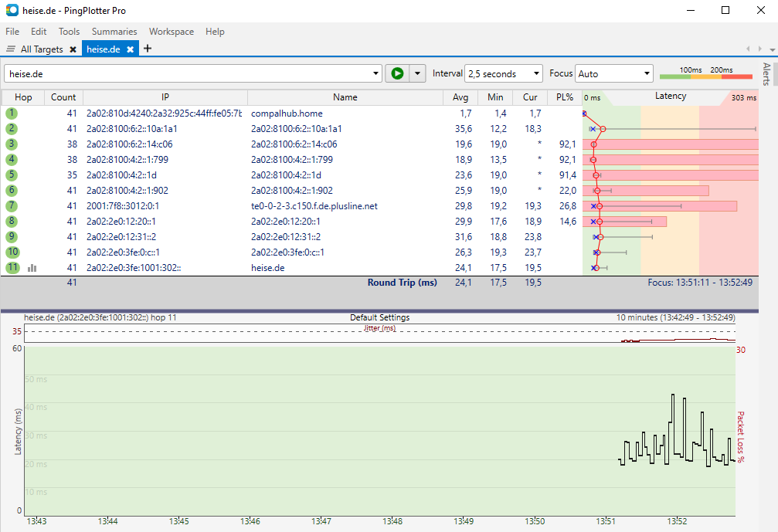Click the bar chart icon on hop 11
Viewport: 778px width, 532px height.
coord(31,267)
